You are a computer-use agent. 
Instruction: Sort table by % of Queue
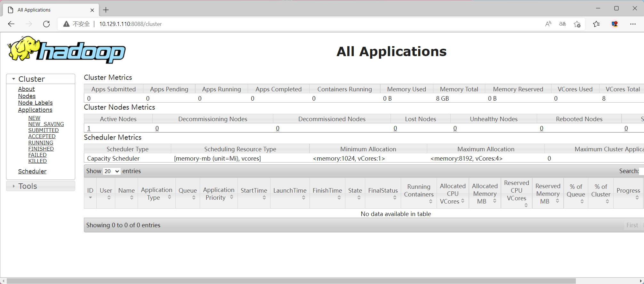click(x=576, y=193)
